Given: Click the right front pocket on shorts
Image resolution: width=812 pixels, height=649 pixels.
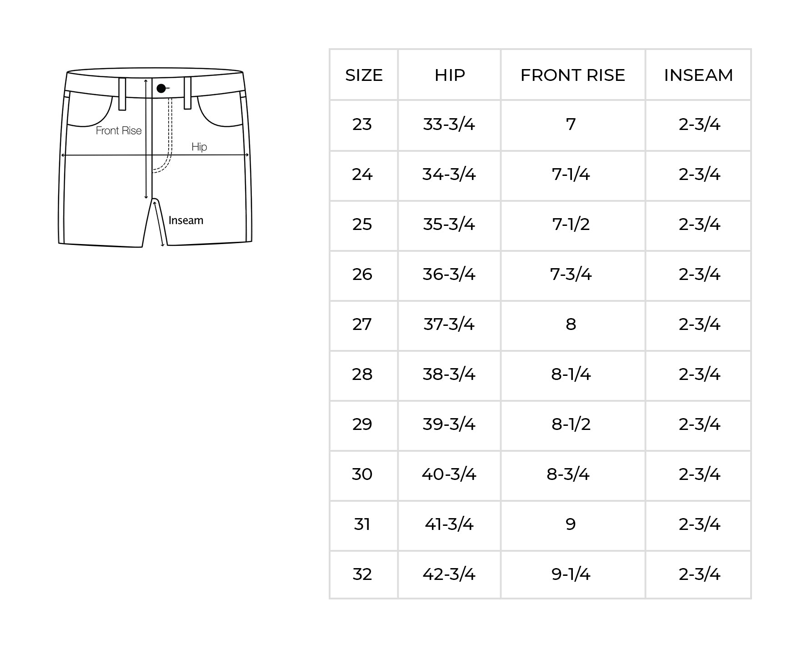Looking at the screenshot, I should (x=220, y=110).
